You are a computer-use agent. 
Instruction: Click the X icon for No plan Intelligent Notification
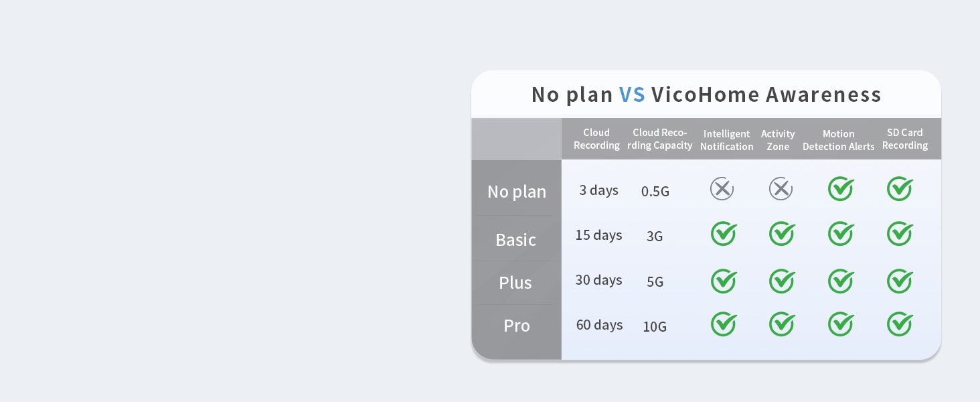pyautogui.click(x=722, y=190)
